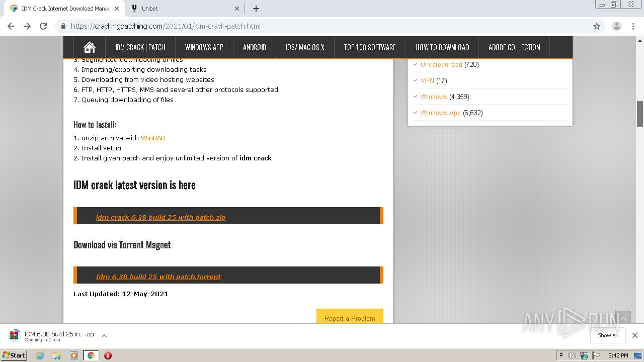The image size is (644, 362).
Task: Click the page vertical scrollbar thumb
Action: (640, 114)
